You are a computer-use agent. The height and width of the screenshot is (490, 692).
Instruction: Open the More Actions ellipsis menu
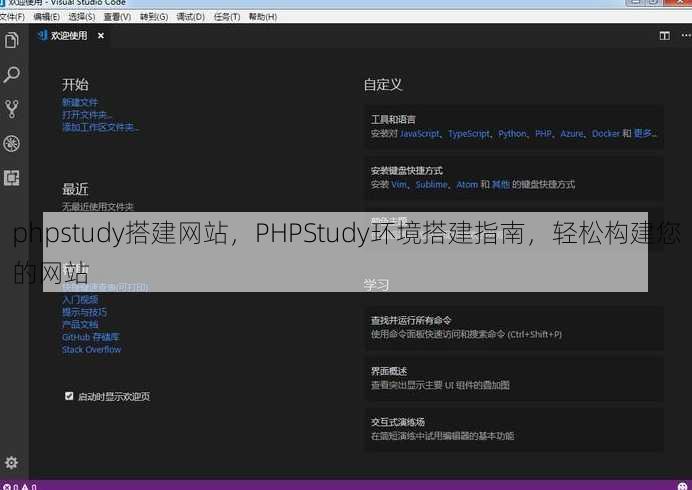(x=686, y=35)
